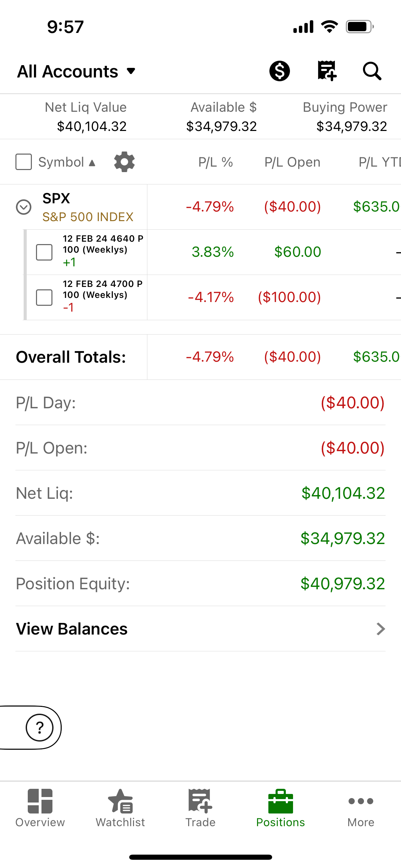Open View Balances
This screenshot has height=868, width=401.
[200, 629]
